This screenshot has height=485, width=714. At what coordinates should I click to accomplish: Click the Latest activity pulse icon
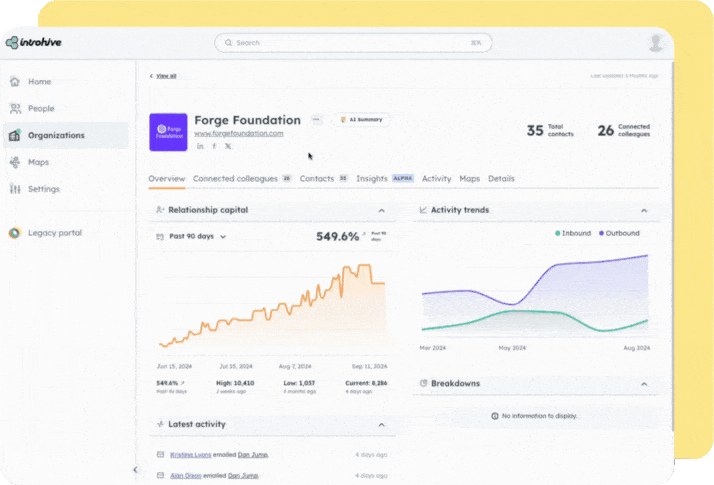[x=160, y=424]
